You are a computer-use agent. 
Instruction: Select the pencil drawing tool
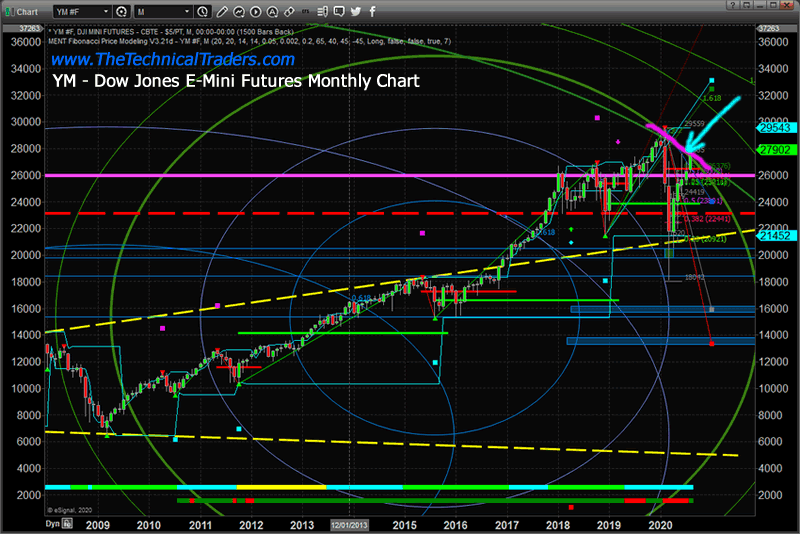[221, 11]
